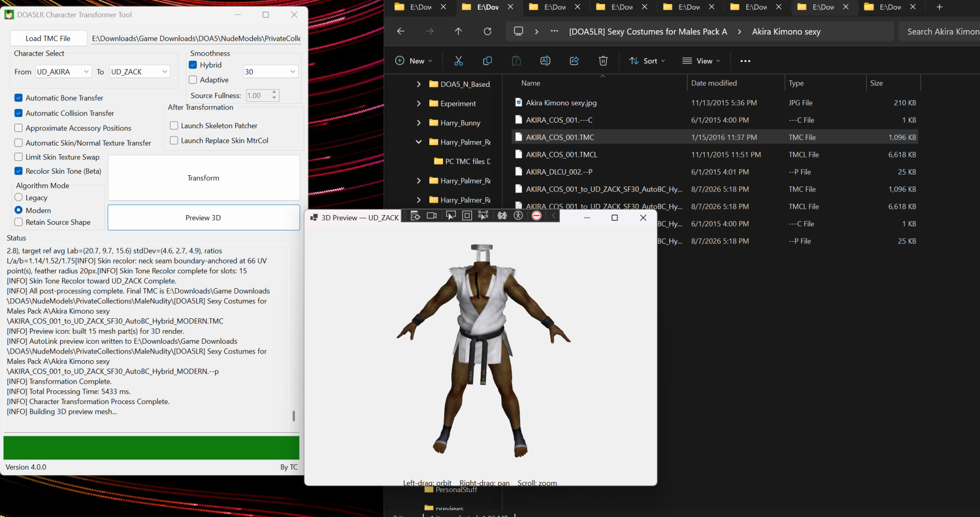Open the New dropdown in File Explorer
980x517 pixels.
[414, 61]
